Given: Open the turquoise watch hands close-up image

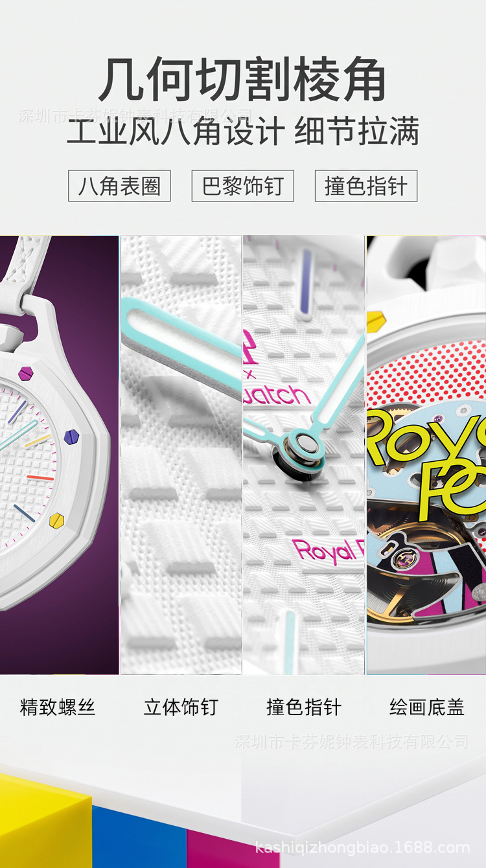Looking at the screenshot, I should coord(304,455).
